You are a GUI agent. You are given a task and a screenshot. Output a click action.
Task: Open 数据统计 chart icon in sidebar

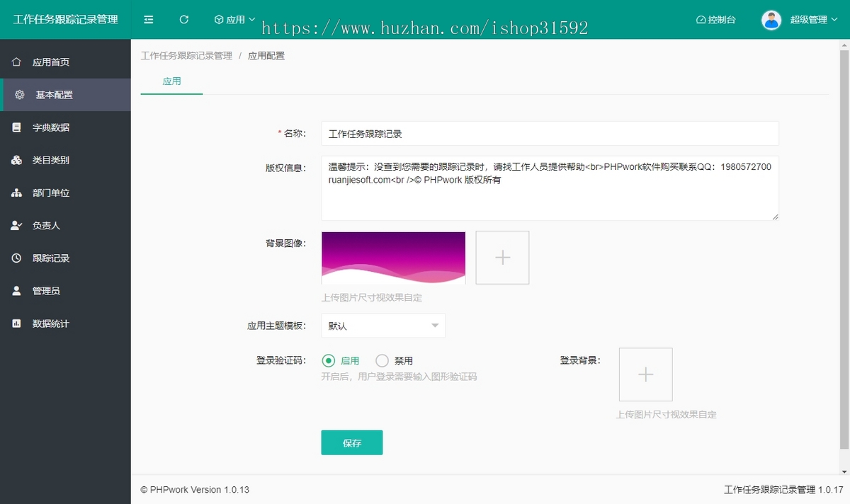coord(17,323)
